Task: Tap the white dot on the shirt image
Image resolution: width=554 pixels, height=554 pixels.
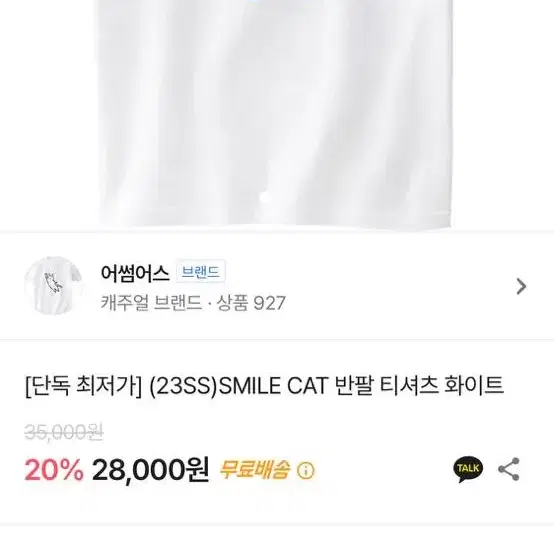Action: coord(263,198)
